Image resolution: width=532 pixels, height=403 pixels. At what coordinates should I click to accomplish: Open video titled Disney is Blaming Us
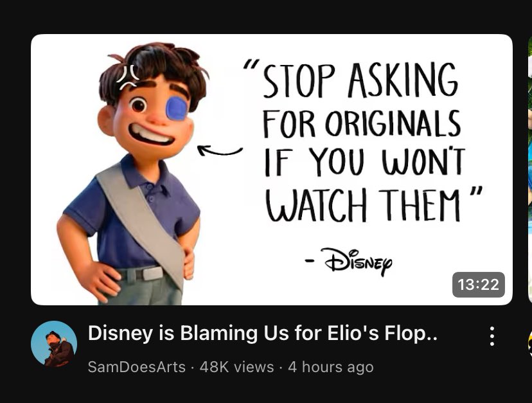click(x=263, y=333)
